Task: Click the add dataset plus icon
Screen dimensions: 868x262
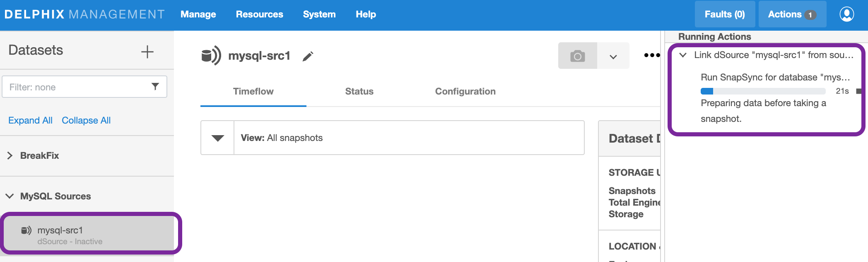Action: 147,52
